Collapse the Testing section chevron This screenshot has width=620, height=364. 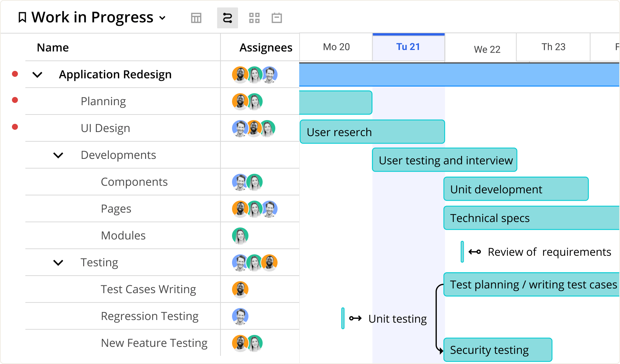pos(58,263)
